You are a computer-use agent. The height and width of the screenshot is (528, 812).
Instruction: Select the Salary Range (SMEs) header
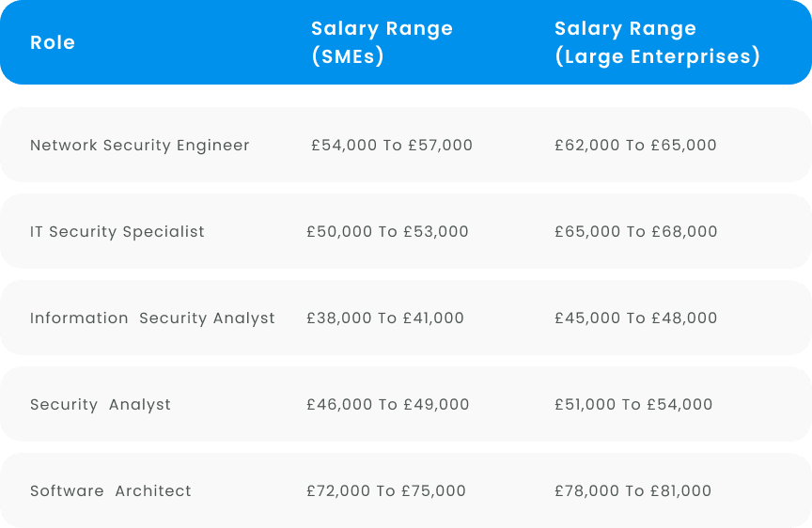(x=382, y=42)
